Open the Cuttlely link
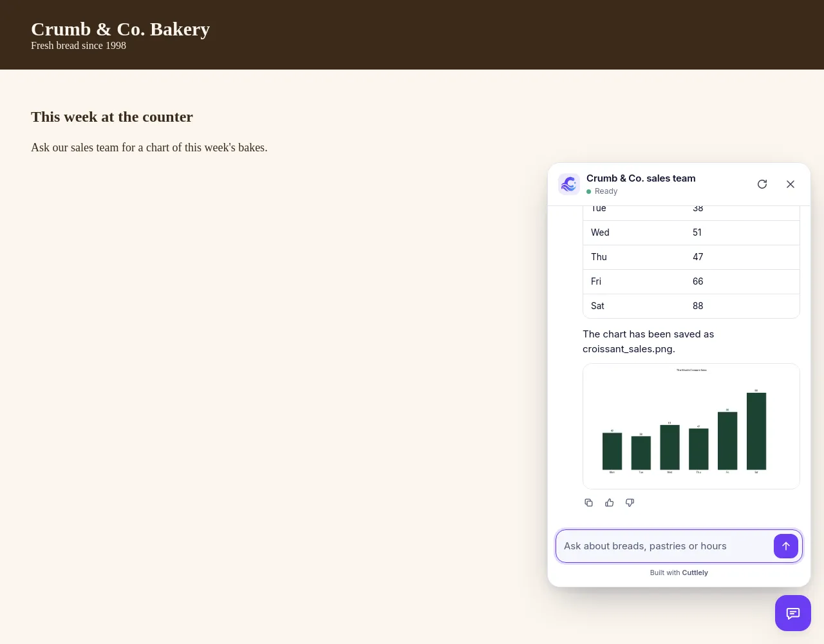Image resolution: width=824 pixels, height=644 pixels. (x=695, y=573)
